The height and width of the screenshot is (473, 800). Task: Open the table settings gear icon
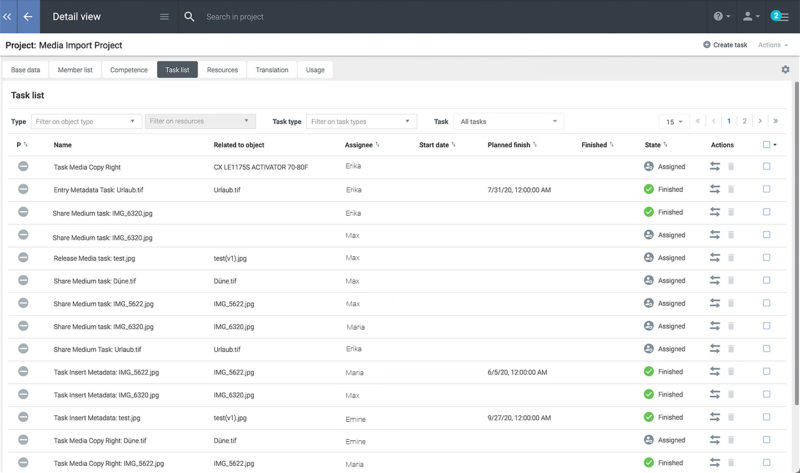tap(785, 69)
